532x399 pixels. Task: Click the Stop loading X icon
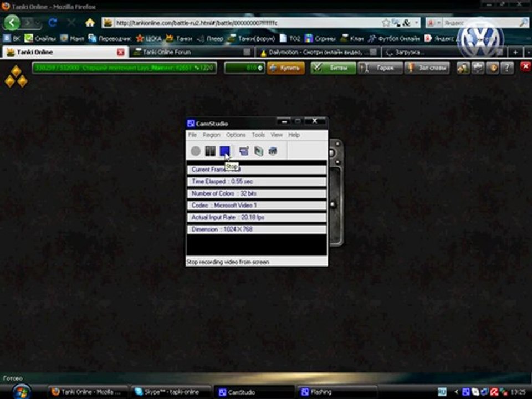tap(71, 23)
